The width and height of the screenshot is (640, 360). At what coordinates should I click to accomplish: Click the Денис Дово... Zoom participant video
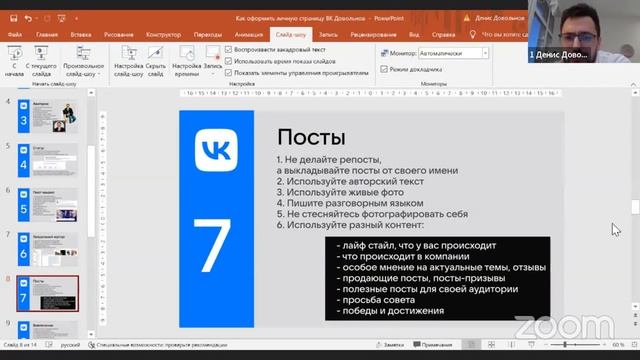pyautogui.click(x=584, y=31)
